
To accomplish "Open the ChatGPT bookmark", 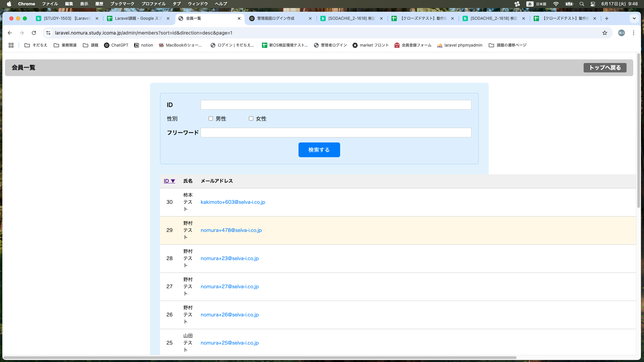I will [x=116, y=45].
